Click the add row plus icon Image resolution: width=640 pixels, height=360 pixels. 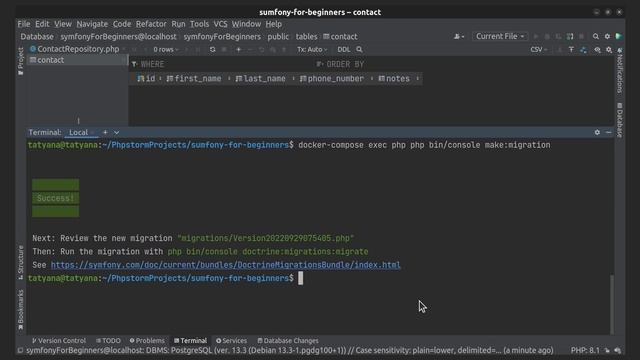(239, 49)
